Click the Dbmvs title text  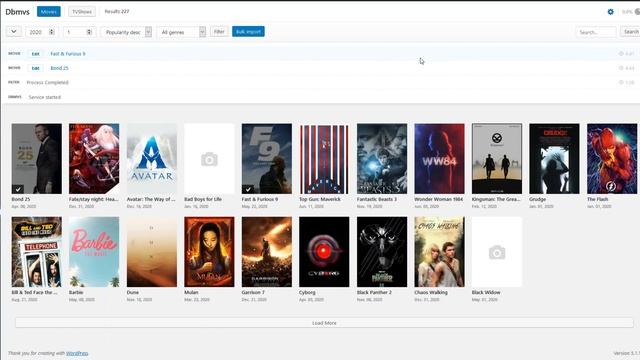click(x=18, y=12)
